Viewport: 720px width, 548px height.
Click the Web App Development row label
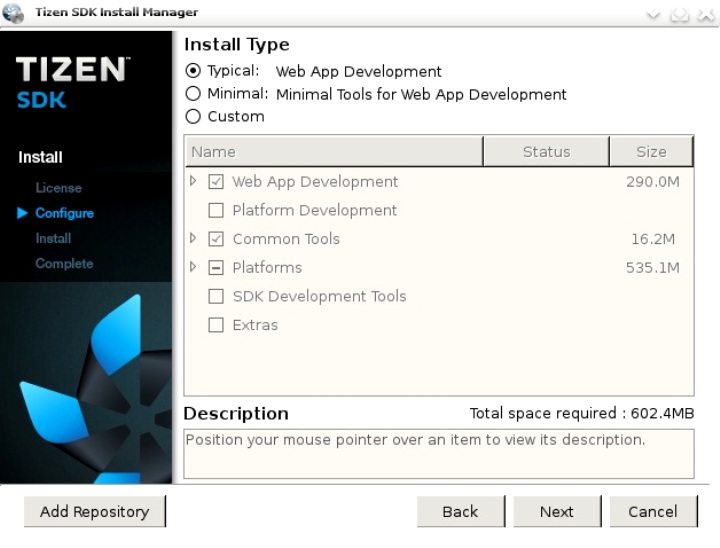(x=315, y=182)
